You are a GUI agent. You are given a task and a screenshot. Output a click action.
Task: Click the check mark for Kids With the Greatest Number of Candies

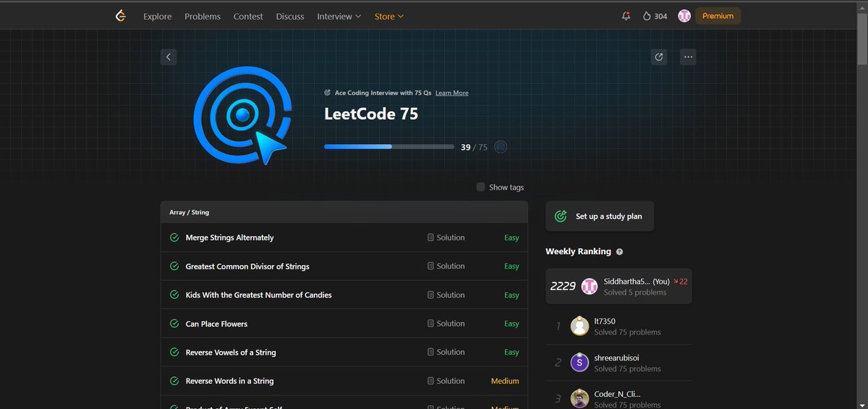pyautogui.click(x=174, y=295)
